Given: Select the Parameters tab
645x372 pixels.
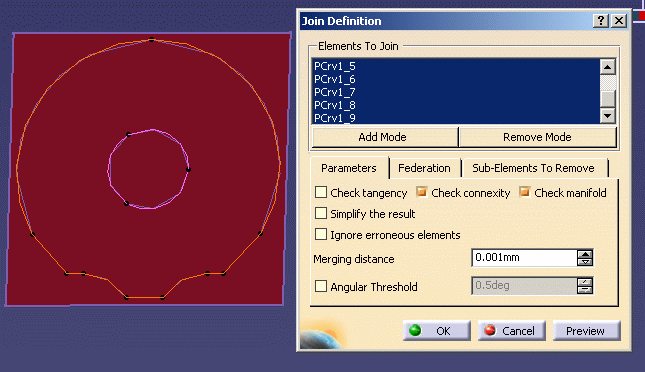Looking at the screenshot, I should [x=349, y=168].
